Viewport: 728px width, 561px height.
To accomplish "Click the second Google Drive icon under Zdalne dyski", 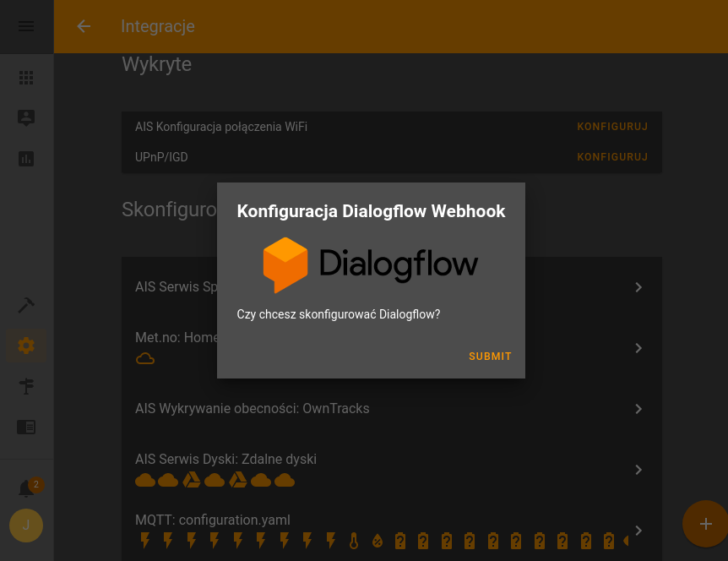I will (237, 480).
